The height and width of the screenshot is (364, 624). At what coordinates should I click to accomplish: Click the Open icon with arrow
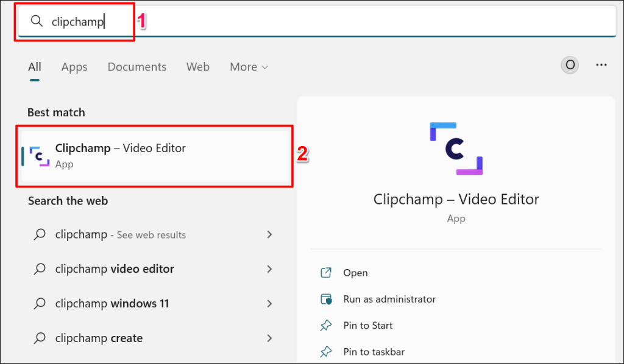326,273
